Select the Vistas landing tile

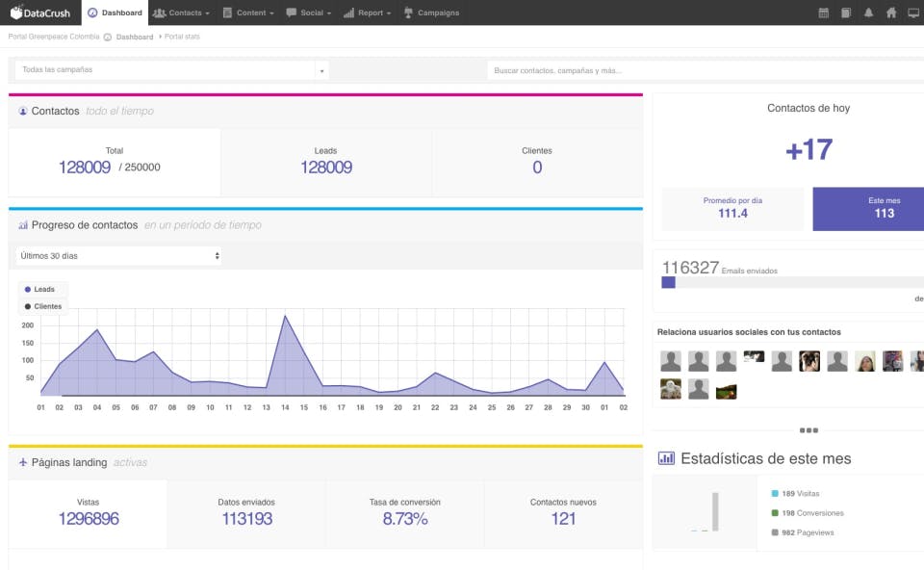pyautogui.click(x=88, y=513)
